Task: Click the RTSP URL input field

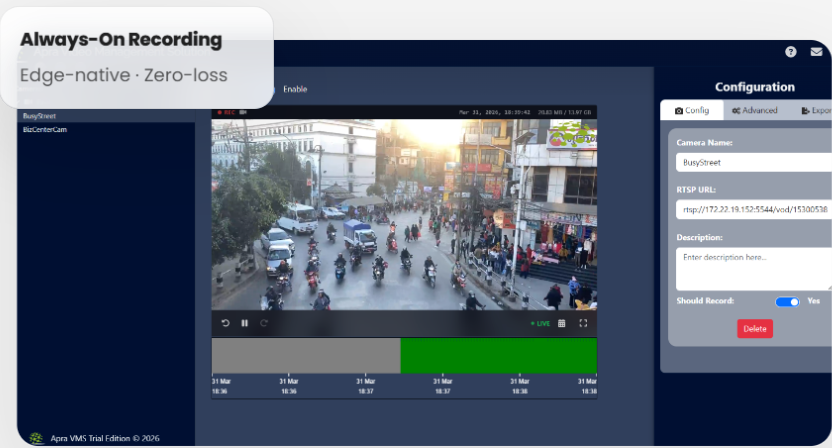Action: 753,209
